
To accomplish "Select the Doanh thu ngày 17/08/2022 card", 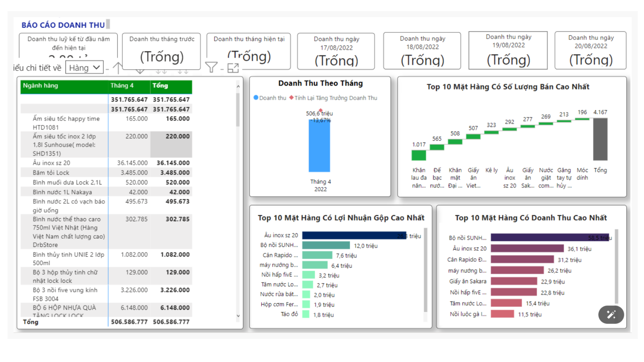I will [x=336, y=51].
